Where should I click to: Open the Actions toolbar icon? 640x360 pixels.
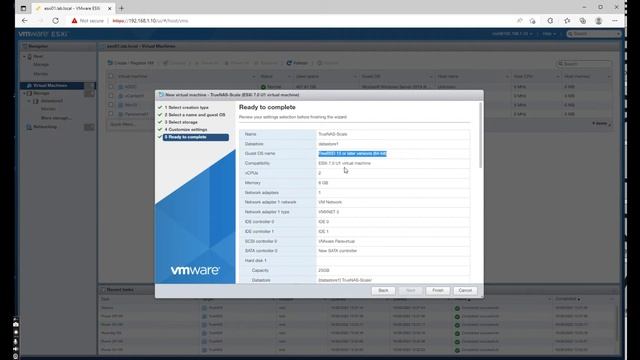(320, 63)
